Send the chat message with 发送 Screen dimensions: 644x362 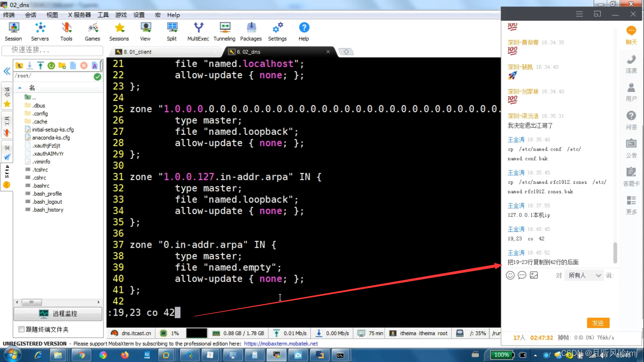pos(598,323)
